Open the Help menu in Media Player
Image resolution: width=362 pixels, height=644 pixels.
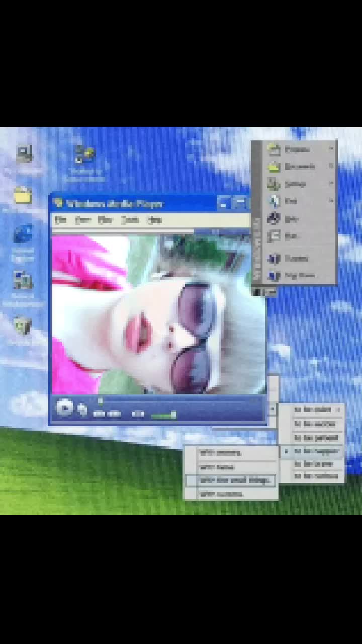(x=154, y=220)
